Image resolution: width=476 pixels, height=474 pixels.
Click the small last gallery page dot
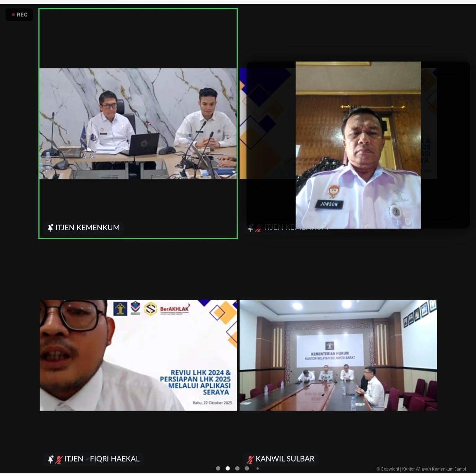tap(257, 468)
